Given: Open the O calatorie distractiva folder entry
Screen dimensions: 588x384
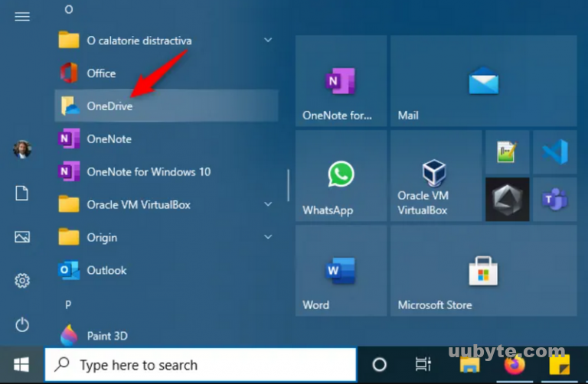Looking at the screenshot, I should click(166, 40).
